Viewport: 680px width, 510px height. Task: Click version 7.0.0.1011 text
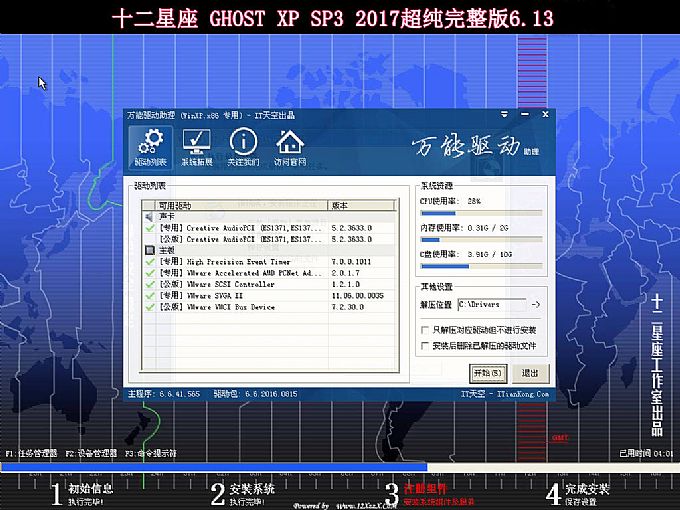(351, 262)
